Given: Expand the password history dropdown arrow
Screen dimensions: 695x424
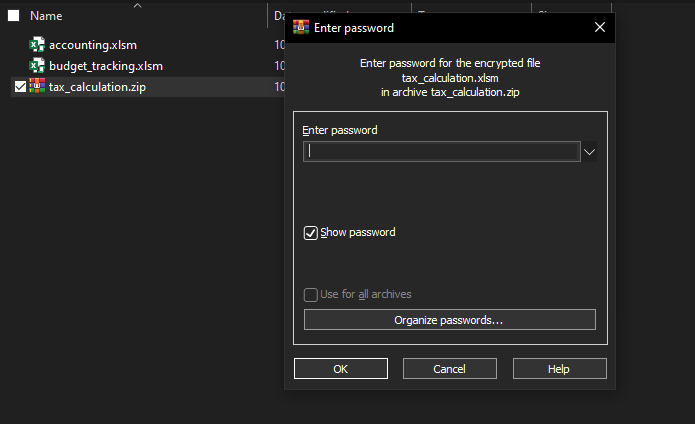Looking at the screenshot, I should click(589, 152).
